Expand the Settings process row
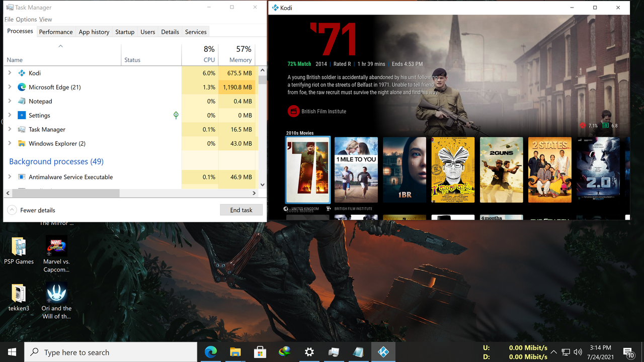The width and height of the screenshot is (644, 362). [x=10, y=115]
